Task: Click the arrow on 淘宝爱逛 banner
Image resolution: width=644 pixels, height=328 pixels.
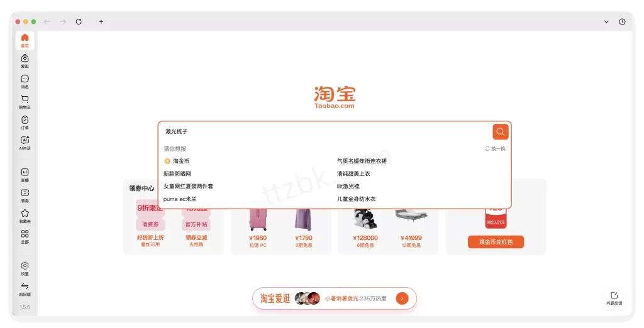Action: [402, 298]
